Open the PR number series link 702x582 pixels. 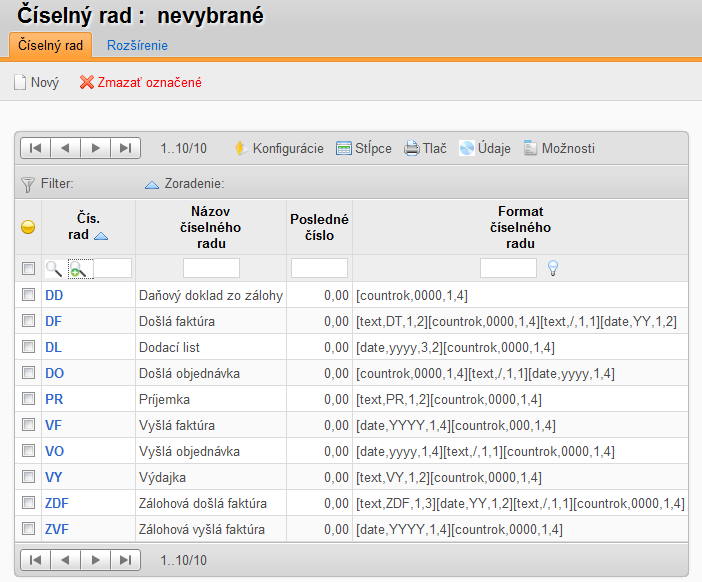pyautogui.click(x=54, y=399)
